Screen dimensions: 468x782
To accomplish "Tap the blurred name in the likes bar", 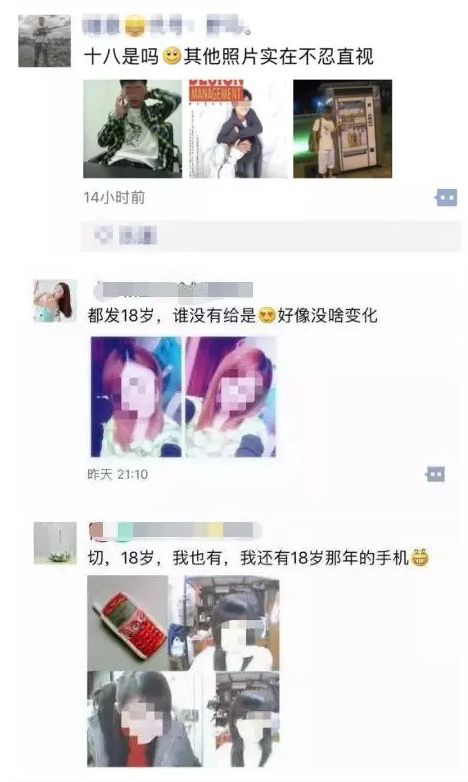I will (138, 235).
